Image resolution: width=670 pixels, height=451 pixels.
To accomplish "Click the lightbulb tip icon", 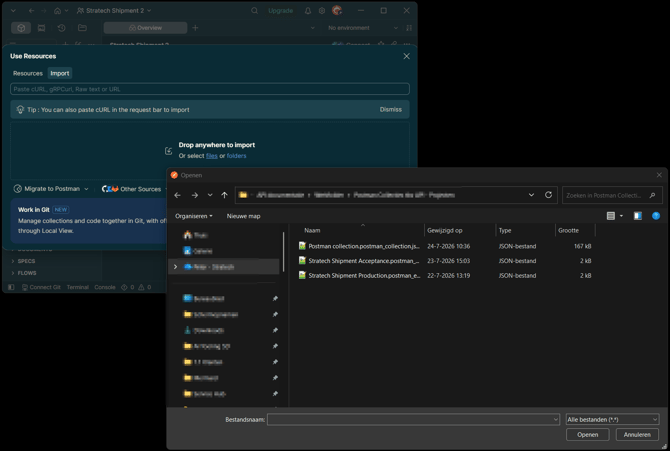I will [20, 109].
